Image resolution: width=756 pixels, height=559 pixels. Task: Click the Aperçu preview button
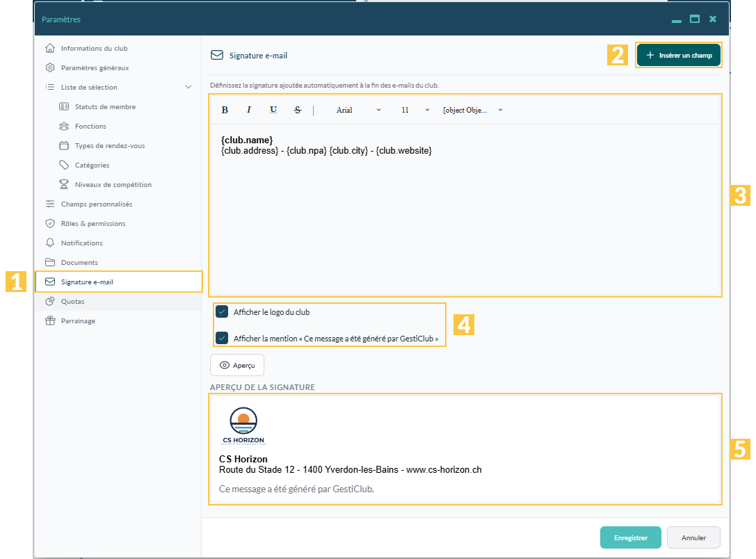pos(237,365)
